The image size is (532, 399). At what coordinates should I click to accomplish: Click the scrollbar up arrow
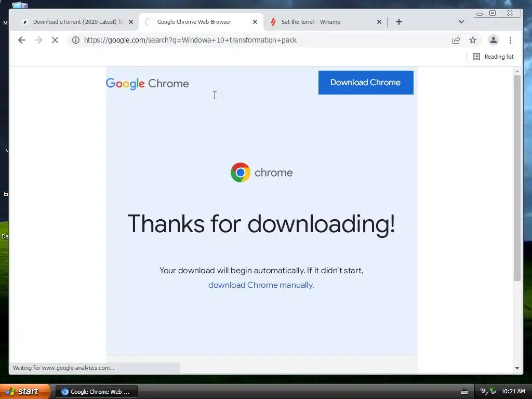click(x=517, y=71)
